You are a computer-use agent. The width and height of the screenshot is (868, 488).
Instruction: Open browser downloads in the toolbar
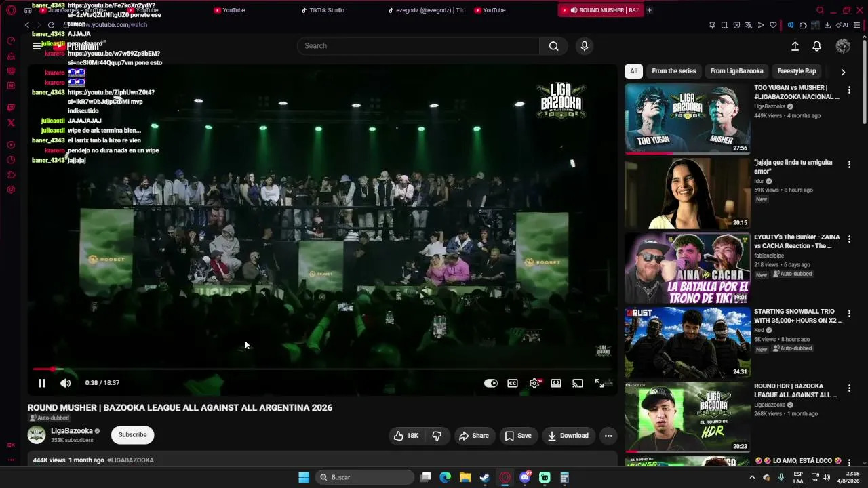[827, 25]
